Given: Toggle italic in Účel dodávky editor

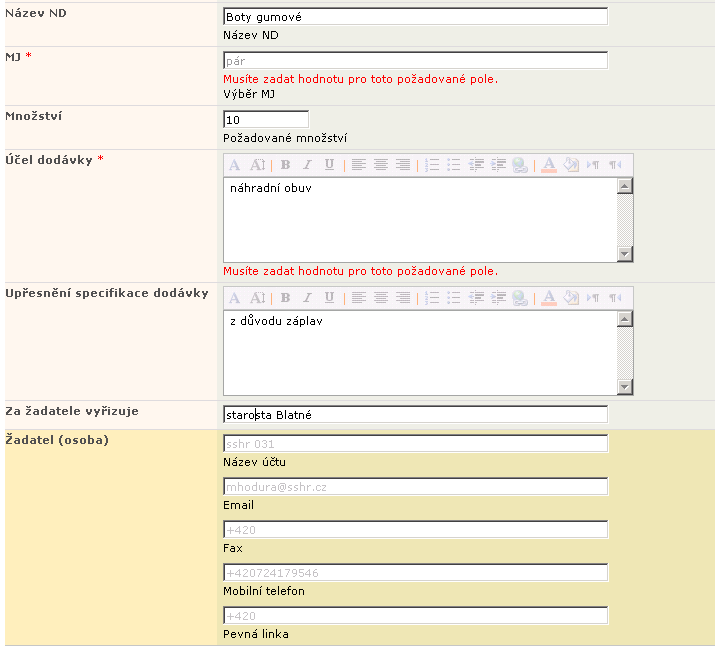Looking at the screenshot, I should tap(307, 165).
